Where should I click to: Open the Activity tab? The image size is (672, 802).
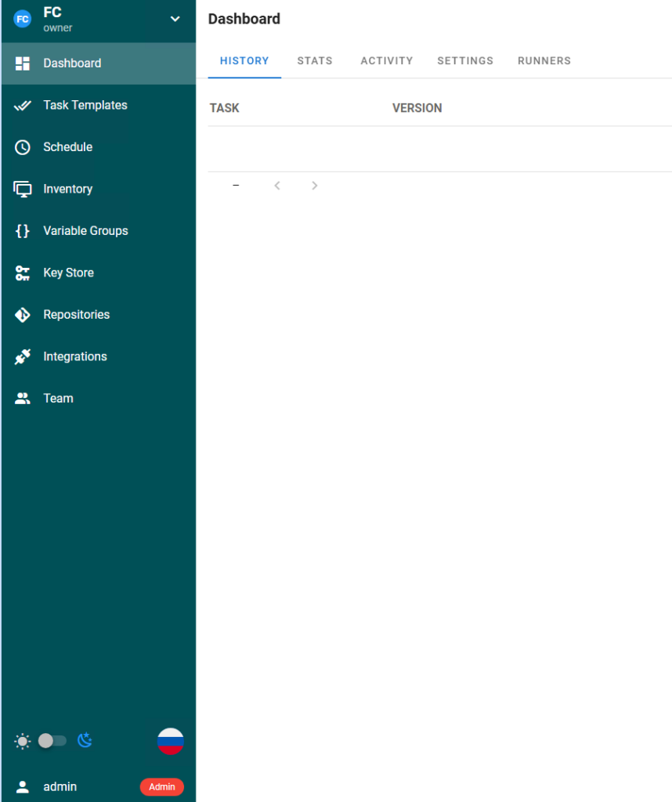[386, 60]
